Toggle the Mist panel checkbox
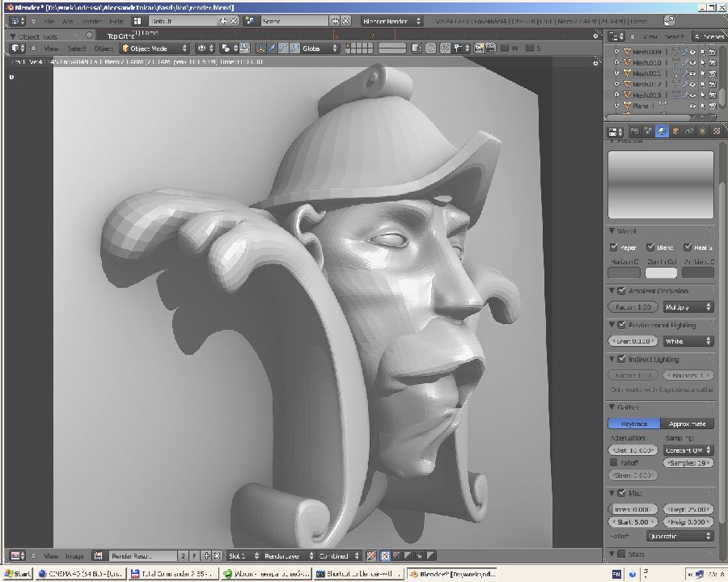 pyautogui.click(x=621, y=492)
